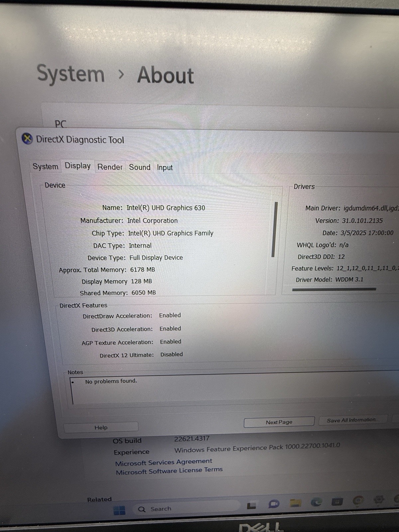The image size is (399, 532).
Task: Open the Microsoft Services Agreement link
Action: pos(164,462)
